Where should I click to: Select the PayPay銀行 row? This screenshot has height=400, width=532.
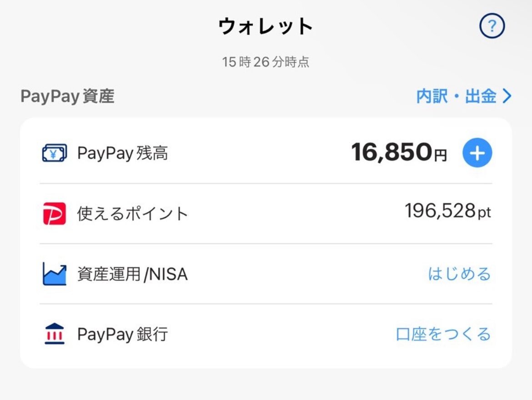266,334
